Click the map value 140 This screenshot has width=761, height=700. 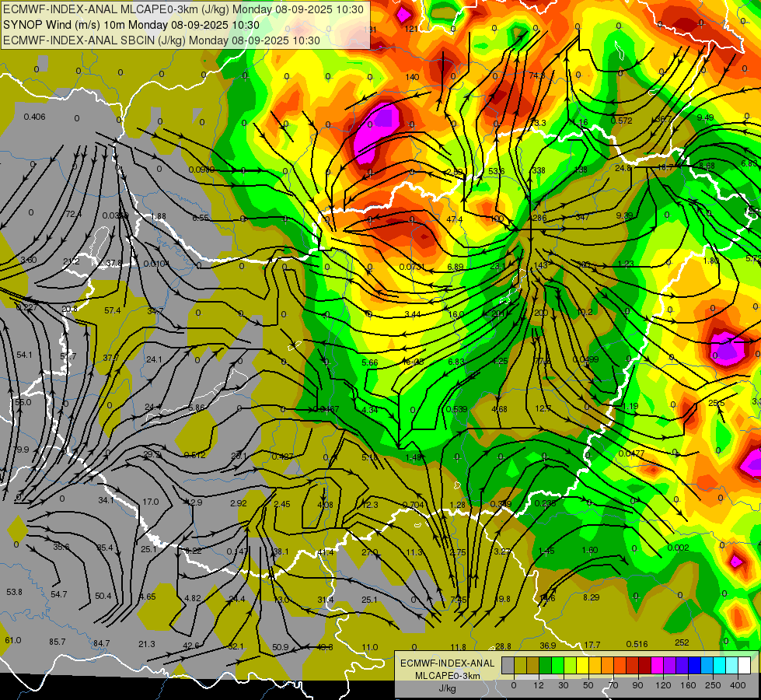pyautogui.click(x=412, y=77)
